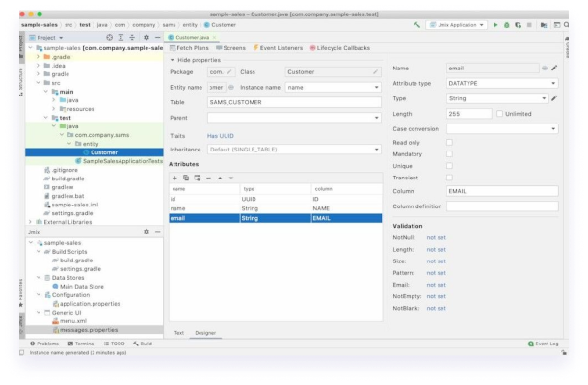
Task: Open the Type String dropdown
Action: pos(497,98)
